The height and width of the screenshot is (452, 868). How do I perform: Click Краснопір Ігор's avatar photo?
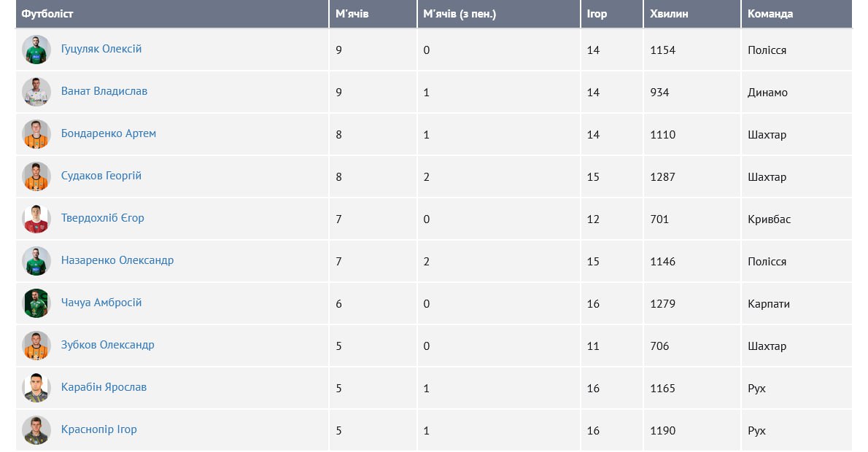(36, 430)
